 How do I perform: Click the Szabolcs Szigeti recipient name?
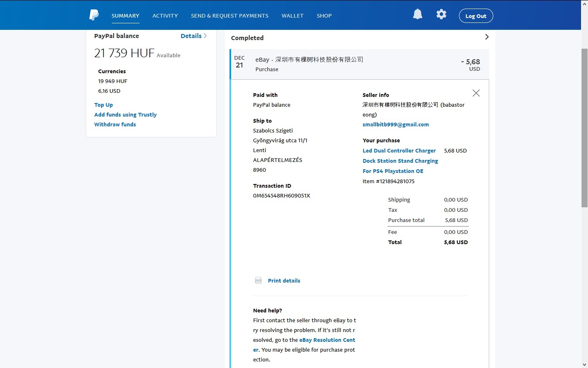point(273,131)
